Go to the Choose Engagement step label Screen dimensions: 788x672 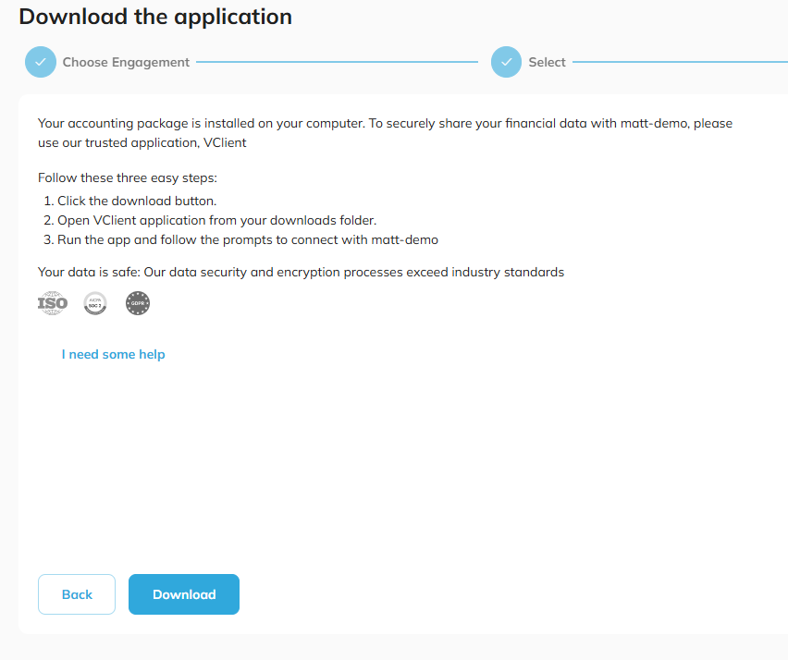pyautogui.click(x=126, y=62)
